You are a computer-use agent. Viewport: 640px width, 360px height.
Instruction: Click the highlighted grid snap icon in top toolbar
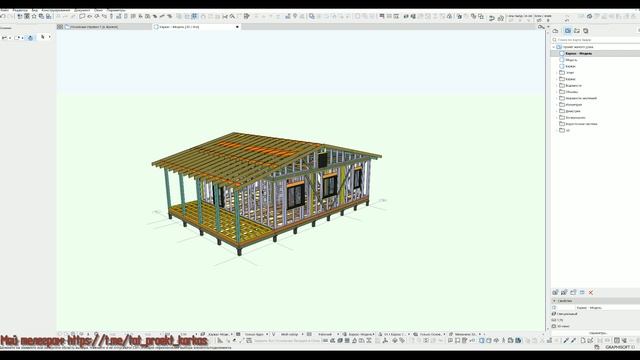(195, 16)
